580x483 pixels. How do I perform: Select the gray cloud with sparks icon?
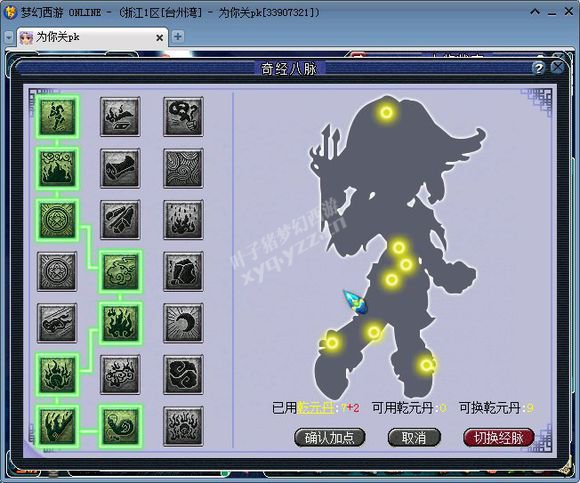(x=120, y=374)
